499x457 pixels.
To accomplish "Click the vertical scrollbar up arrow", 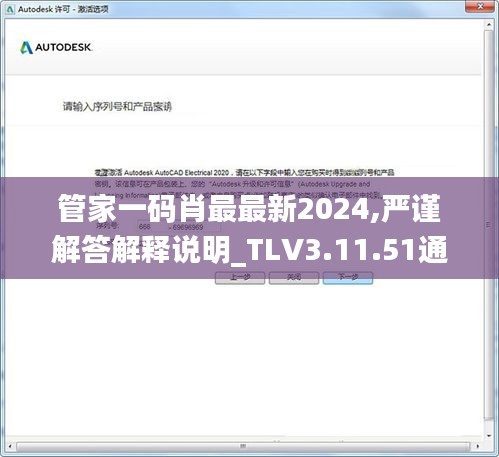I will pos(489,25).
